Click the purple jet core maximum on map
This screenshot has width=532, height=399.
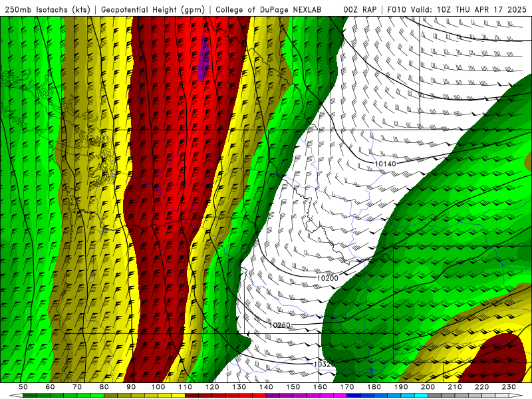203,59
